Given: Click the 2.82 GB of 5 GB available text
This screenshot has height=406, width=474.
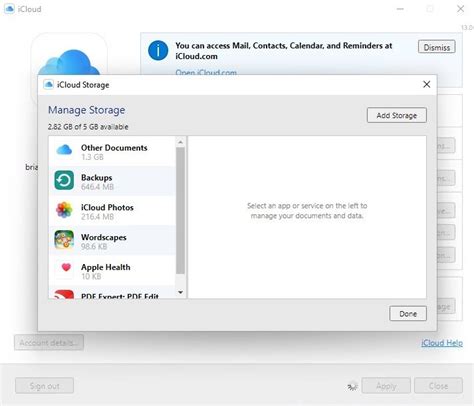Looking at the screenshot, I should coord(88,127).
